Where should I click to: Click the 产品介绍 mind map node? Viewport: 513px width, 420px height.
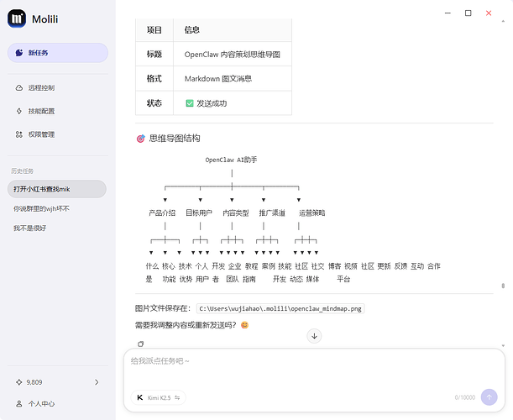[162, 213]
